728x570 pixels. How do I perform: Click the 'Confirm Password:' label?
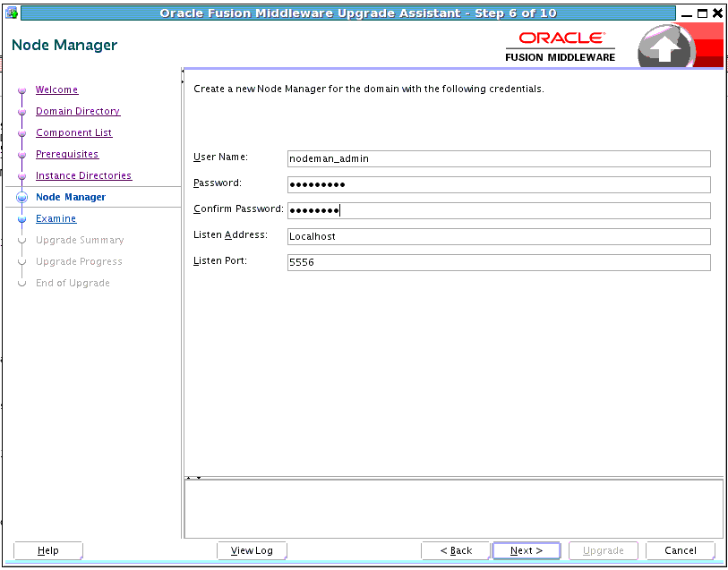pos(238,208)
